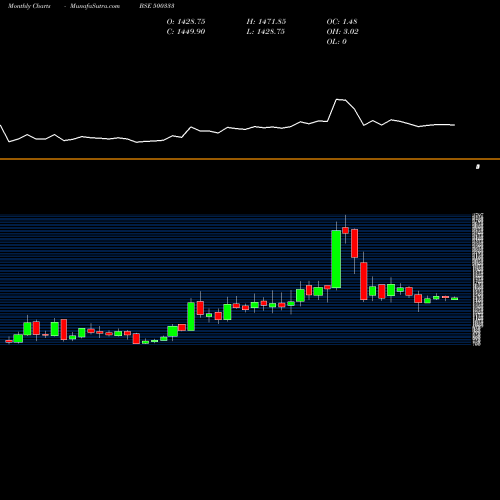500x500 pixels.
Task: Click the OC: 1.48 reading
Action: pos(342,22)
